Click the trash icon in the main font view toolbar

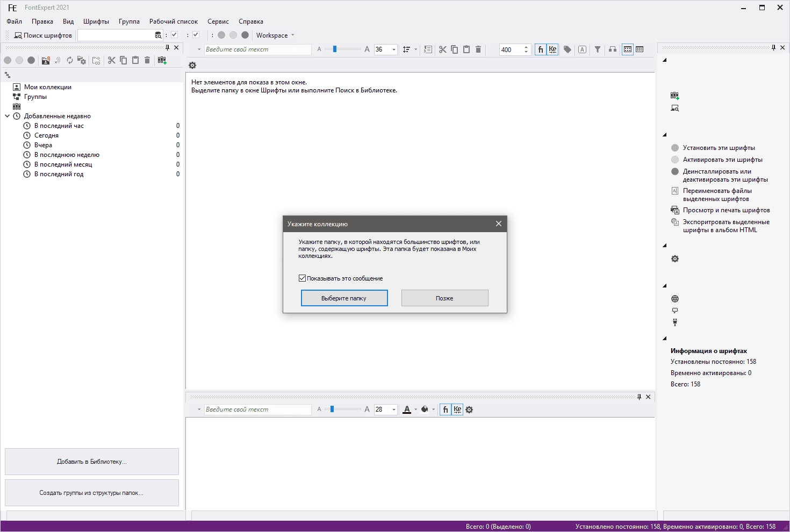478,49
